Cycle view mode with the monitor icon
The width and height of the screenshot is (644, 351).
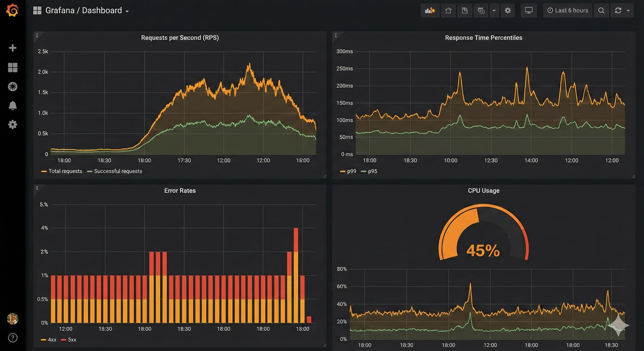pos(528,10)
